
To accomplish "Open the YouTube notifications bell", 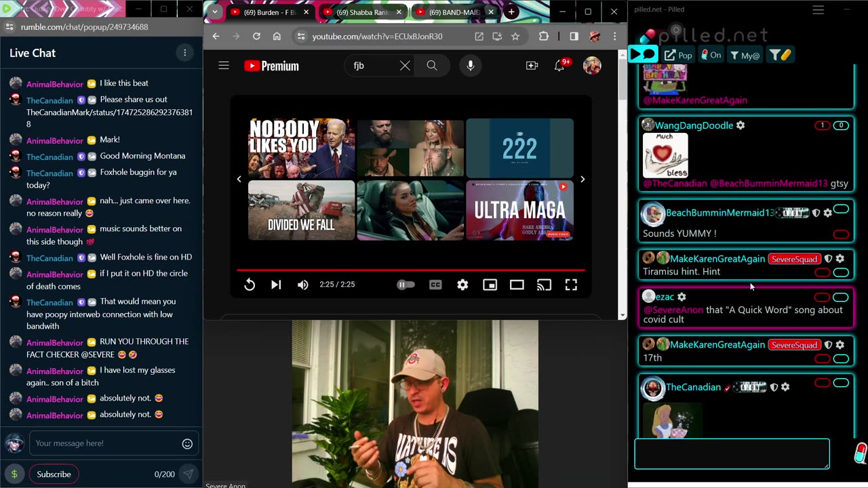I will coord(559,66).
